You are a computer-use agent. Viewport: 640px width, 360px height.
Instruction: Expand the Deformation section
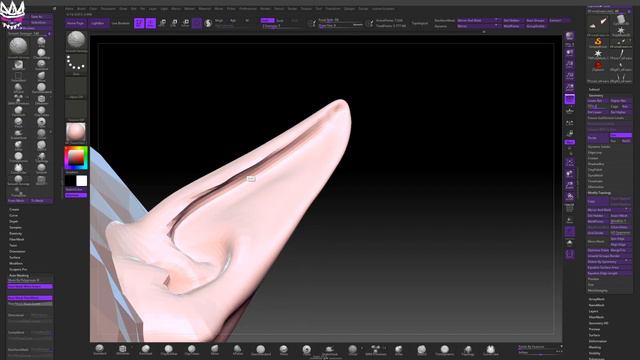pos(598,341)
